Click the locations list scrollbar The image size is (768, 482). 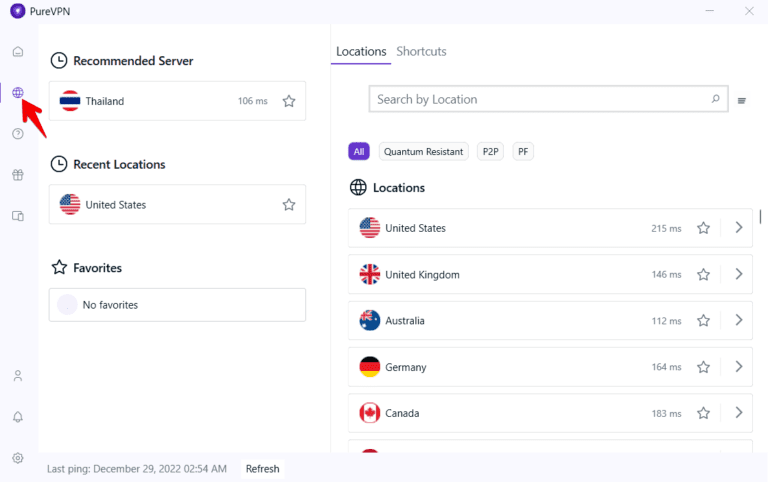(x=760, y=217)
